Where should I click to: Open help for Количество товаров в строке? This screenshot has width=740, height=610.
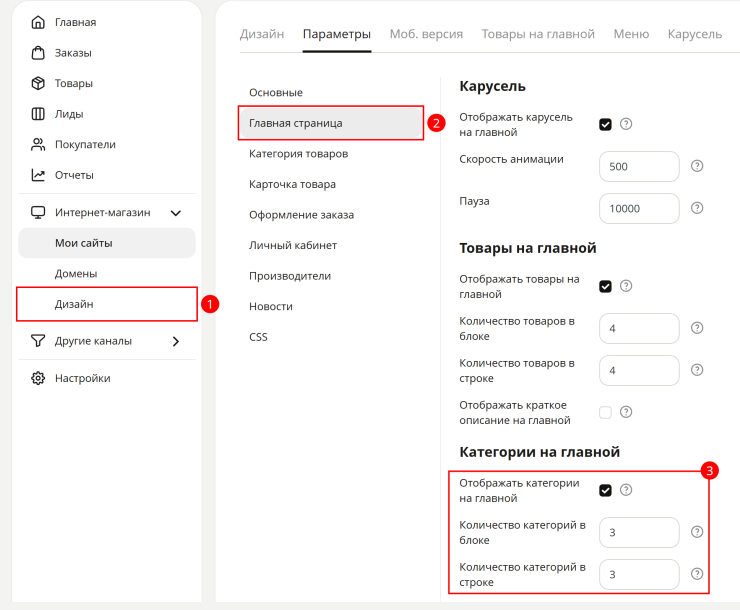coord(697,370)
